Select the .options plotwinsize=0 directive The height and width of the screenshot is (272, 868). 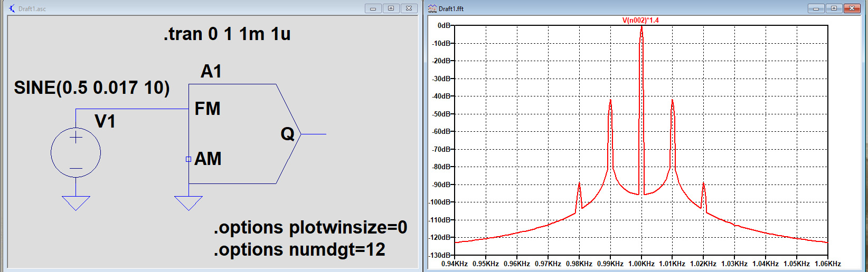[x=310, y=227]
